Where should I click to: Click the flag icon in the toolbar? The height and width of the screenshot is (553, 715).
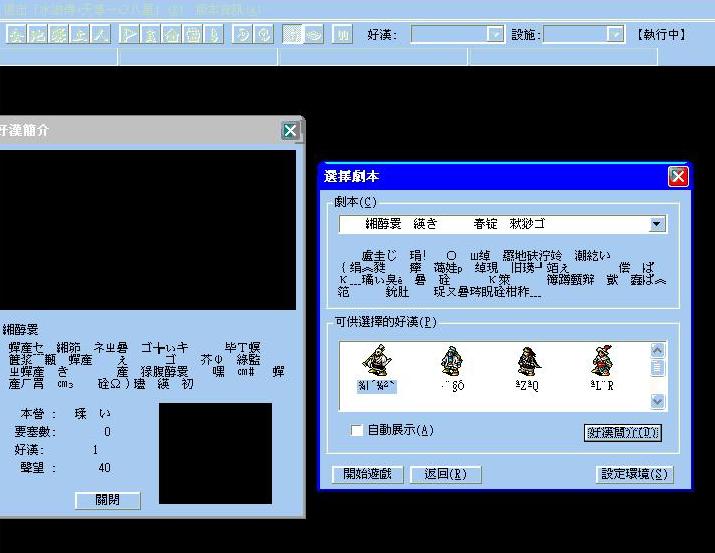click(x=129, y=35)
